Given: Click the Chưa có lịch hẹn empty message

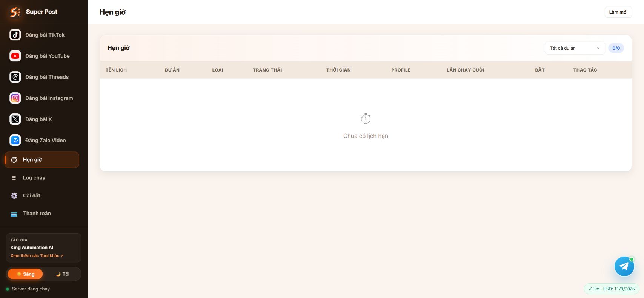Looking at the screenshot, I should [x=366, y=136].
